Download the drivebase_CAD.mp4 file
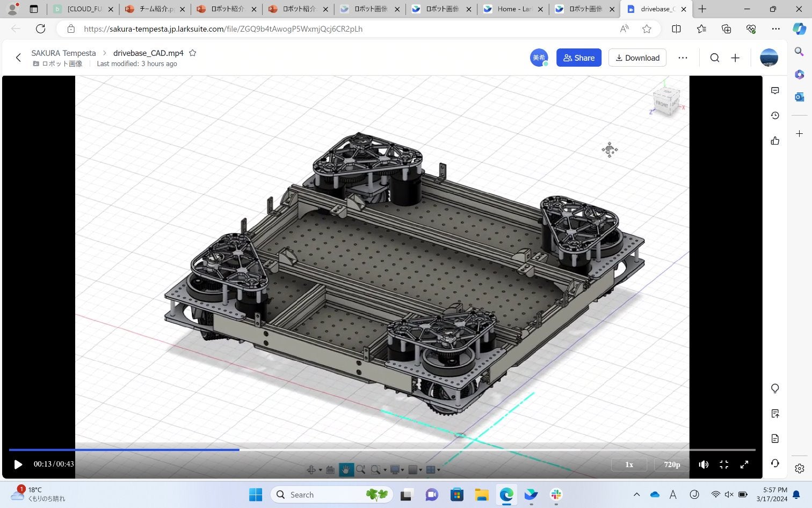This screenshot has width=812, height=508. click(637, 58)
